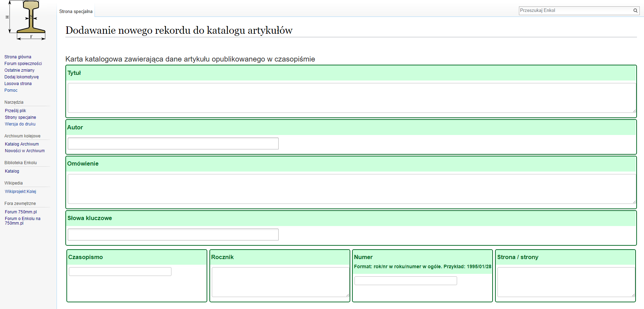Open the Forum 750mm.pl link

[21, 212]
